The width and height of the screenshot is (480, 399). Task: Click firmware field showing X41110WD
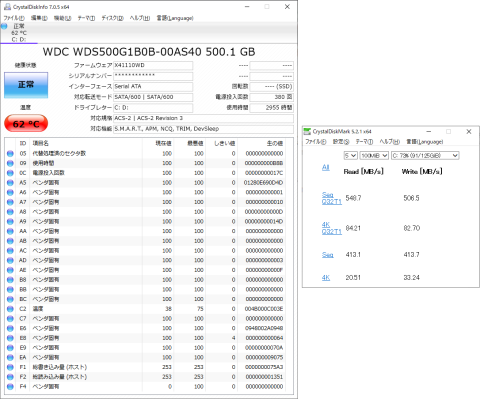click(153, 65)
